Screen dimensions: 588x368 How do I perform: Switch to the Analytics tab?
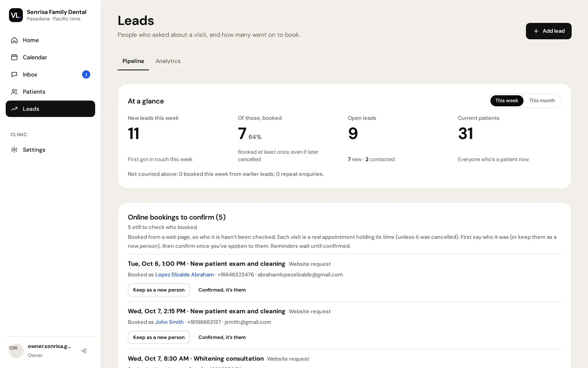(168, 61)
